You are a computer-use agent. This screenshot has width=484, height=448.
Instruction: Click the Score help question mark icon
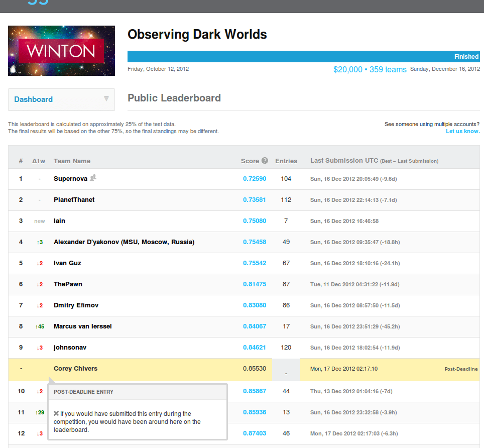[265, 161]
